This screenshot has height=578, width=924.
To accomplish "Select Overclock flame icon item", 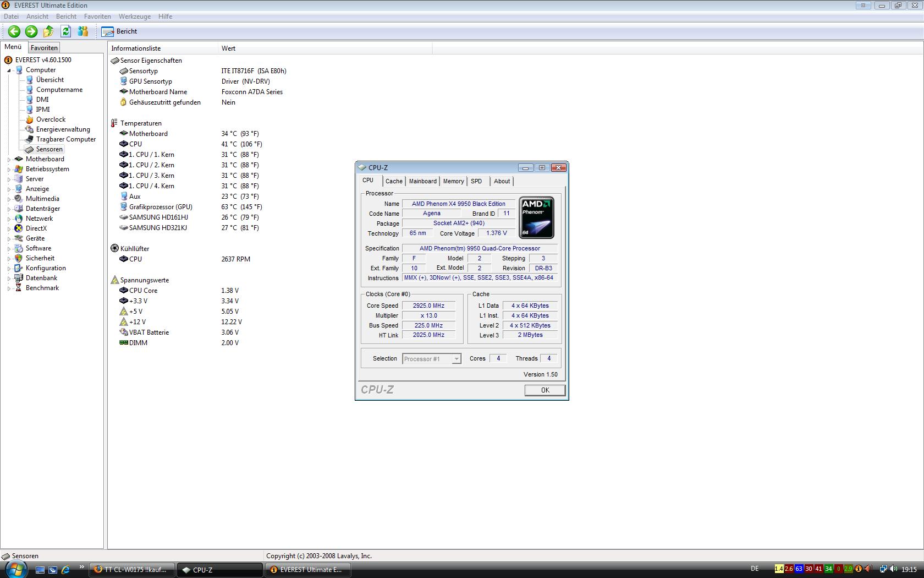I will [30, 119].
